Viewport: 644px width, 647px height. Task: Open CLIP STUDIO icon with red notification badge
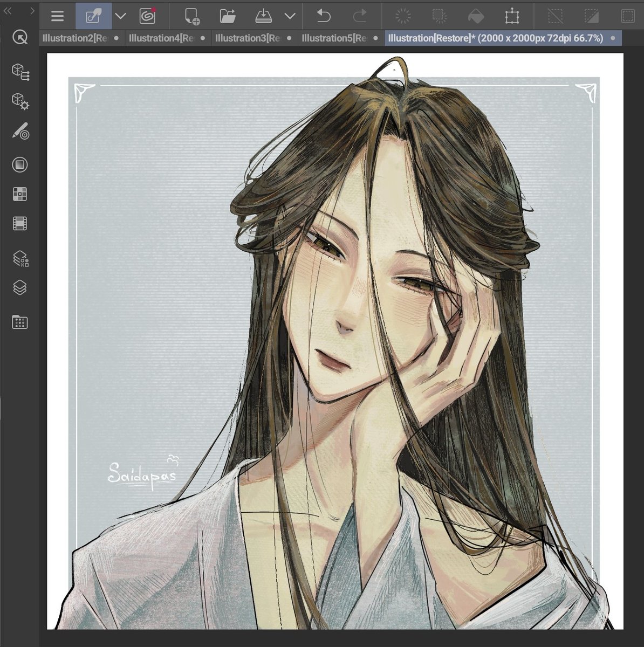click(x=147, y=16)
